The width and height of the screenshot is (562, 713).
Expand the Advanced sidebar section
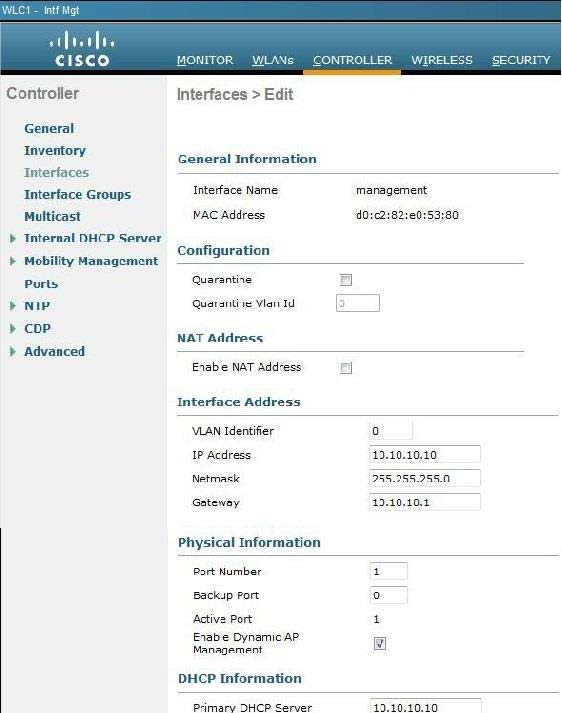tap(13, 351)
